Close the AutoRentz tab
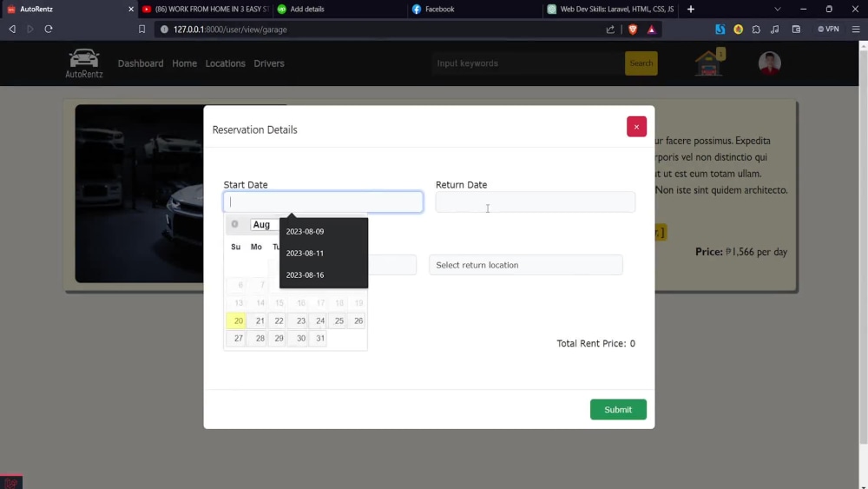Viewport: 868px width, 489px height. [x=131, y=9]
